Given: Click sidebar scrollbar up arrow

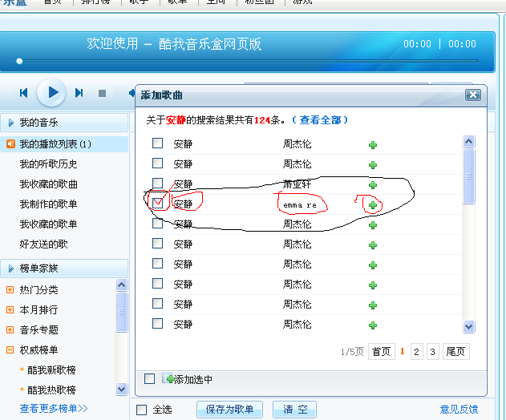Looking at the screenshot, I should click(121, 285).
